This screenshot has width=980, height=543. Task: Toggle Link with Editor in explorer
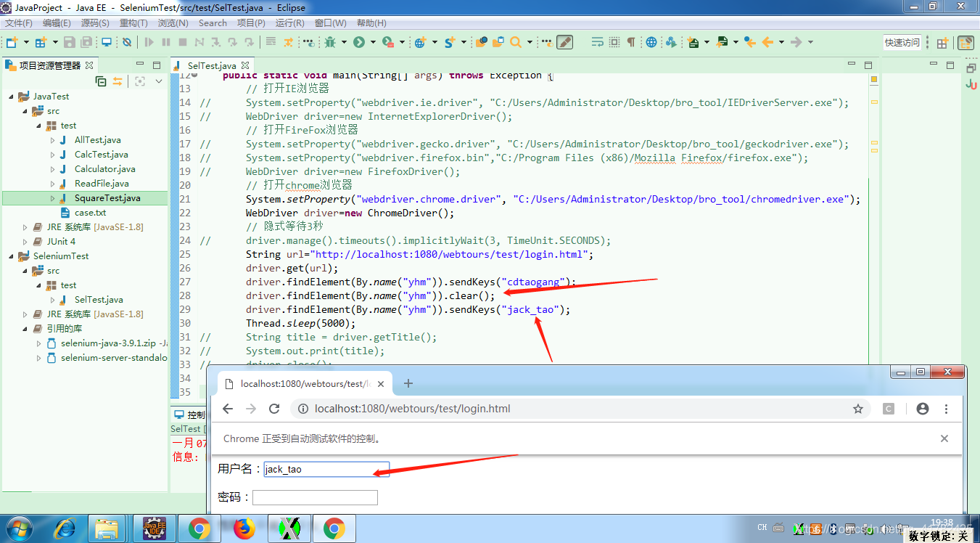click(x=117, y=81)
